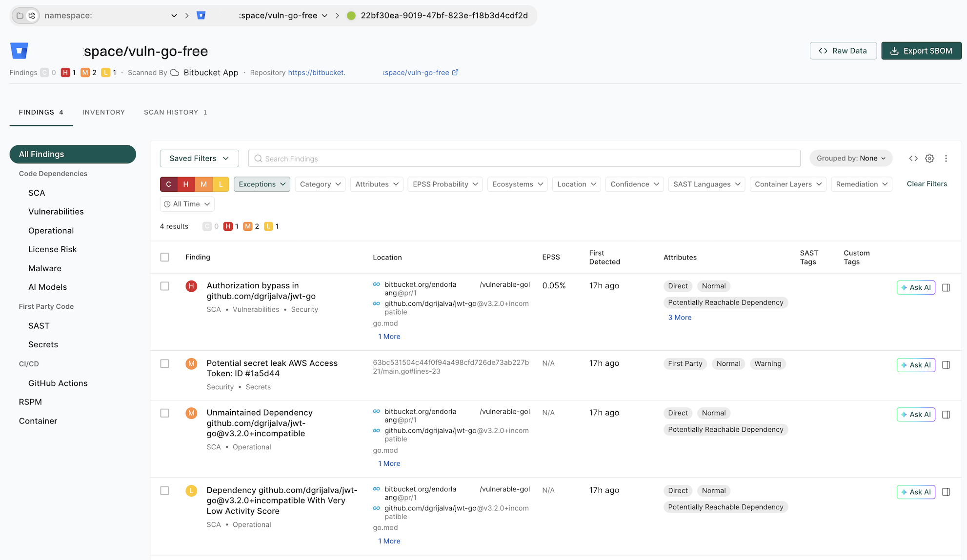The image size is (967, 560).
Task: Click the Export SBOM button
Action: coord(921,51)
